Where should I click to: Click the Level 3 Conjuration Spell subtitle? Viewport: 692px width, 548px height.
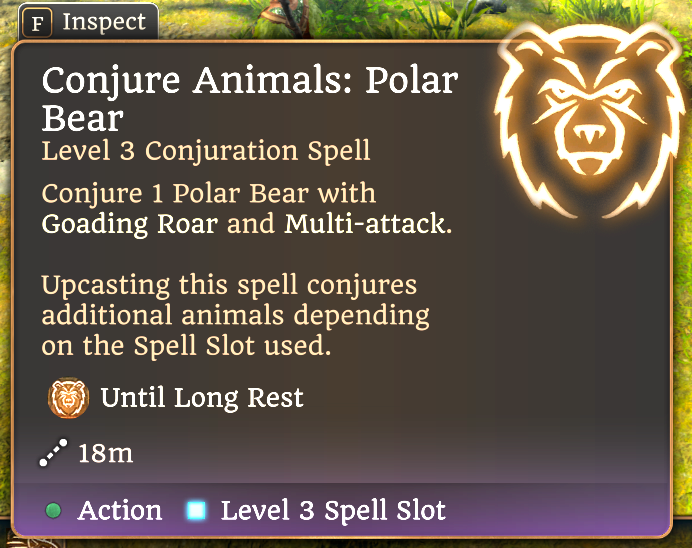coord(206,151)
